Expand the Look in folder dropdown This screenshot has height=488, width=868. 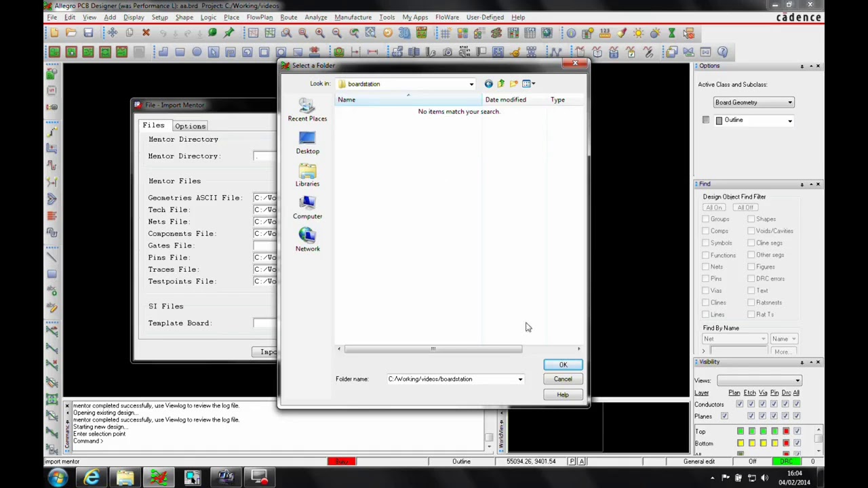[471, 84]
